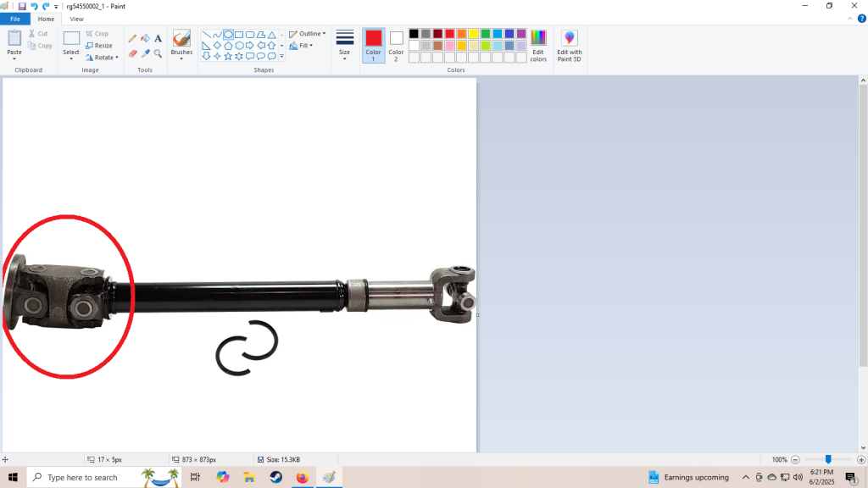Open the Size line thickness menu
868x488 pixels.
(x=344, y=44)
